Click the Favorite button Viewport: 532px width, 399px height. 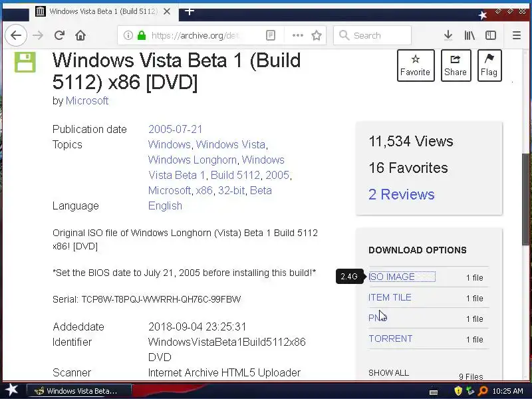coord(416,65)
